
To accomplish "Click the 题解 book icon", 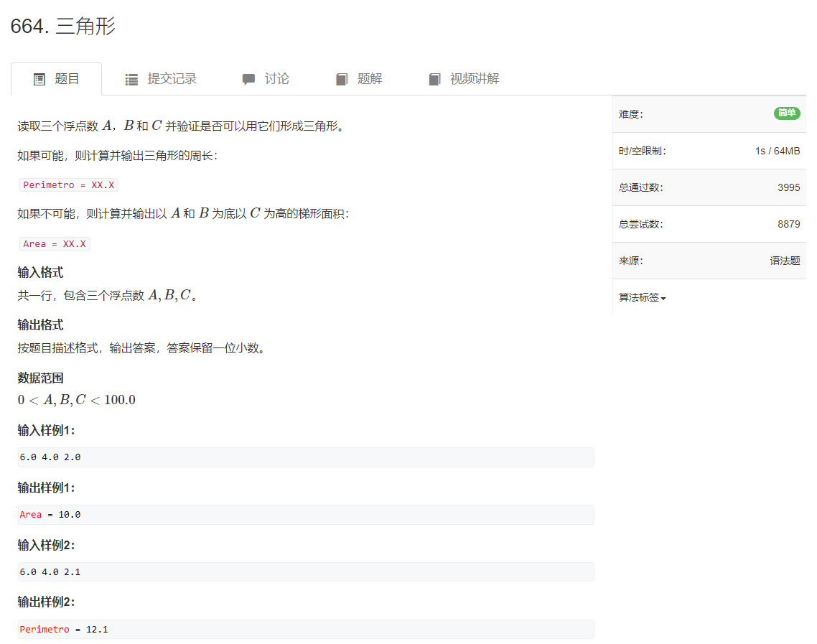I will 341,79.
